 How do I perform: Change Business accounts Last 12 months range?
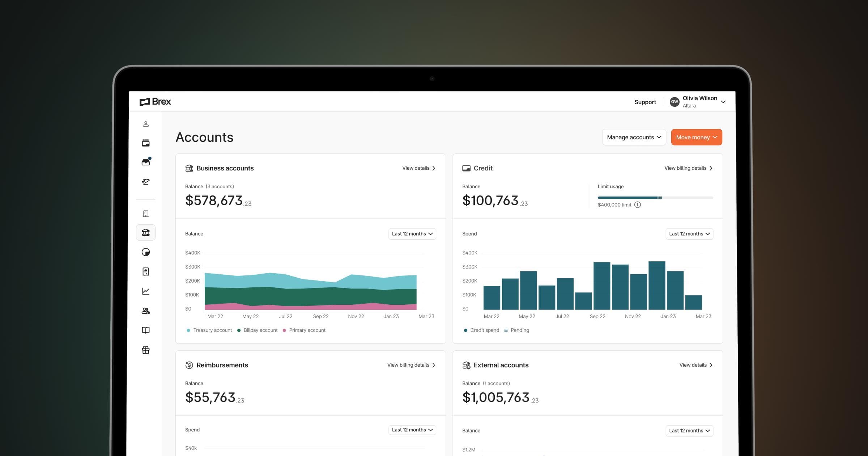pos(412,234)
